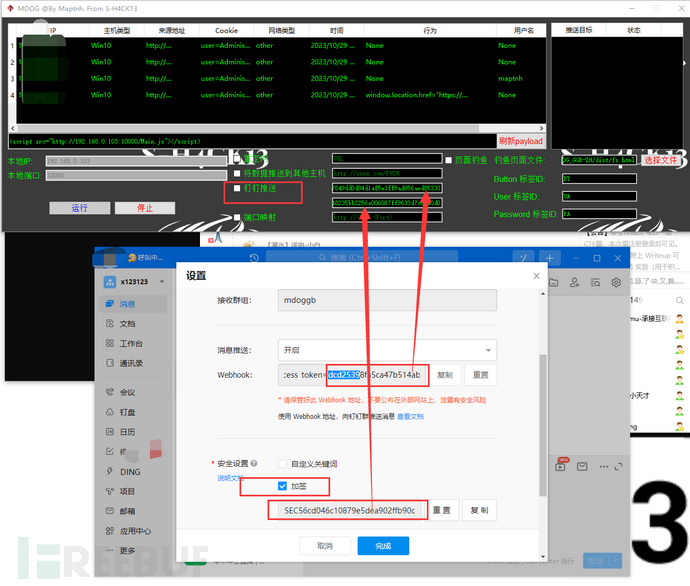Open the send button dropdown arrow
690x586 pixels.
[616, 561]
